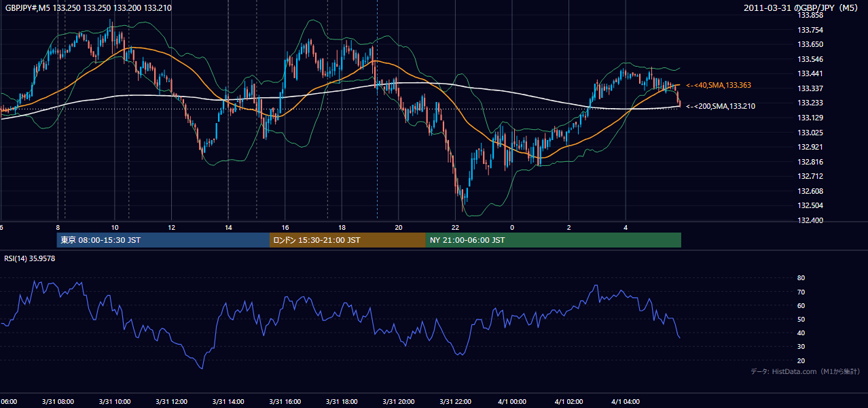Click hour tick 12 under price chart
Screen dimensions: 868x408
click(172, 227)
